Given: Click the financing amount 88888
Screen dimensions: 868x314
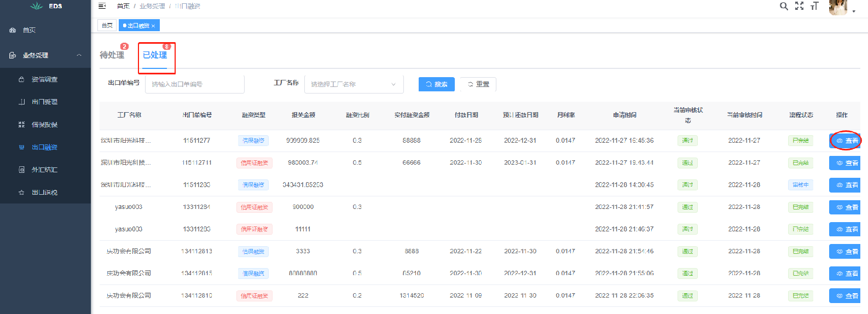Looking at the screenshot, I should tap(412, 141).
